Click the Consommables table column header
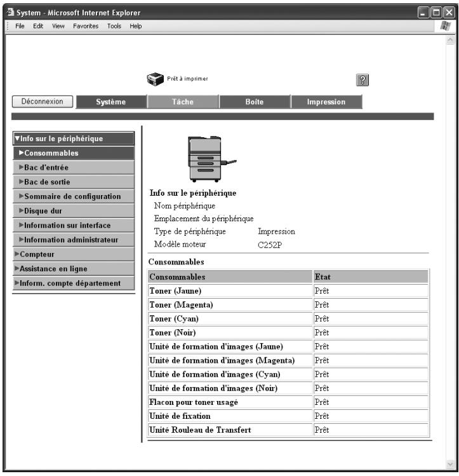Image resolution: width=459 pixels, height=476 pixels. pos(230,277)
